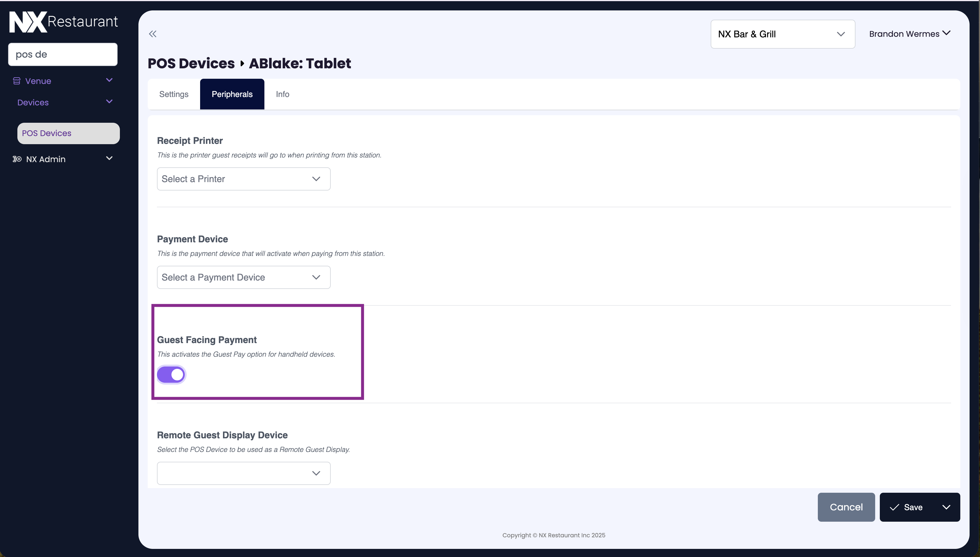Open Select a Printer dropdown
The image size is (980, 557).
[x=243, y=179]
